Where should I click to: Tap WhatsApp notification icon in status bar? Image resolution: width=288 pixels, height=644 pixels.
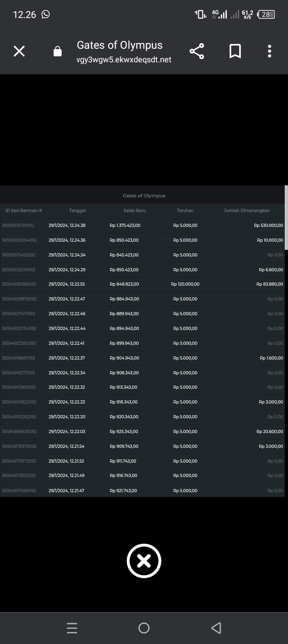pyautogui.click(x=46, y=14)
